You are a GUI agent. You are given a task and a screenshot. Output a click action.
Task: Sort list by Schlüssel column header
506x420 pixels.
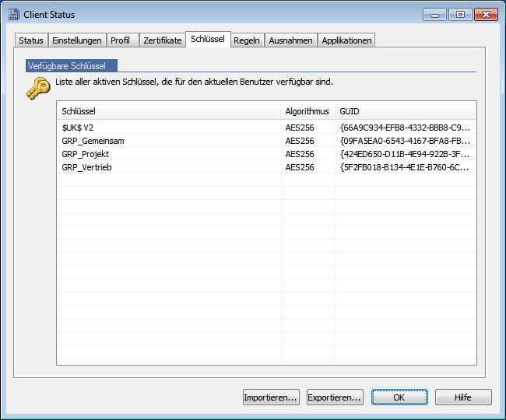(168, 111)
